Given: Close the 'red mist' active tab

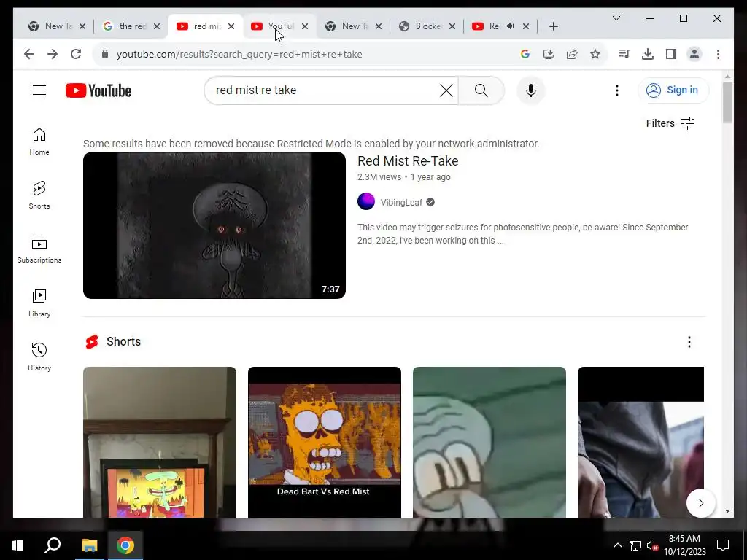Looking at the screenshot, I should point(231,26).
